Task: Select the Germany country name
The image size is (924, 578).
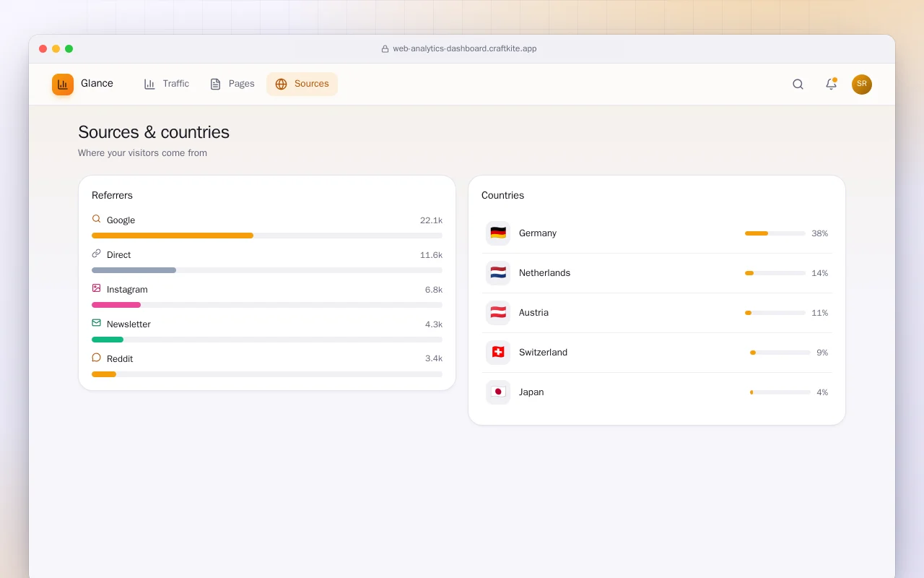Action: click(x=538, y=233)
